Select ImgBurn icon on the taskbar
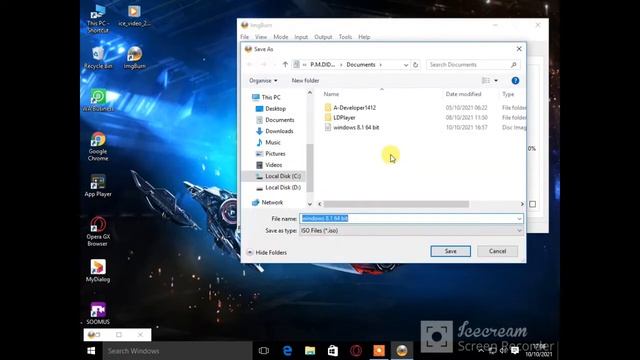Image resolution: width=640 pixels, height=360 pixels. pos(402,351)
